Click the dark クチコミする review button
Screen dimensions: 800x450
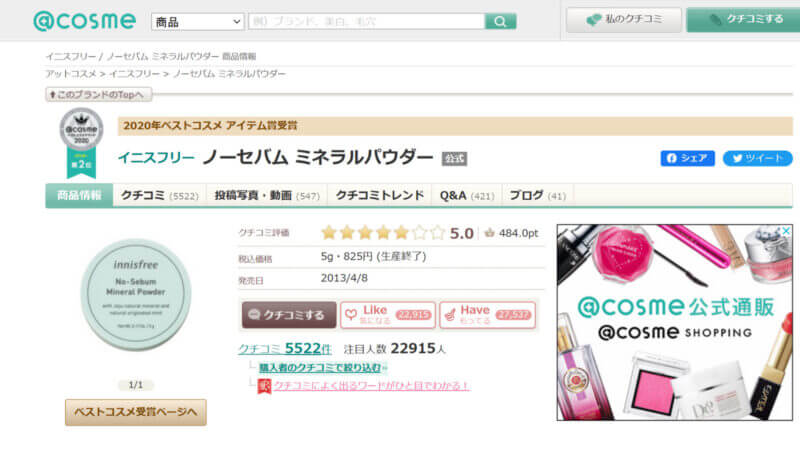tap(289, 315)
